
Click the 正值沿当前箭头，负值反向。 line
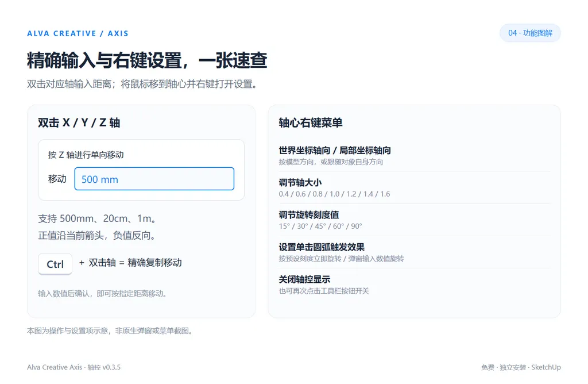[x=97, y=235]
